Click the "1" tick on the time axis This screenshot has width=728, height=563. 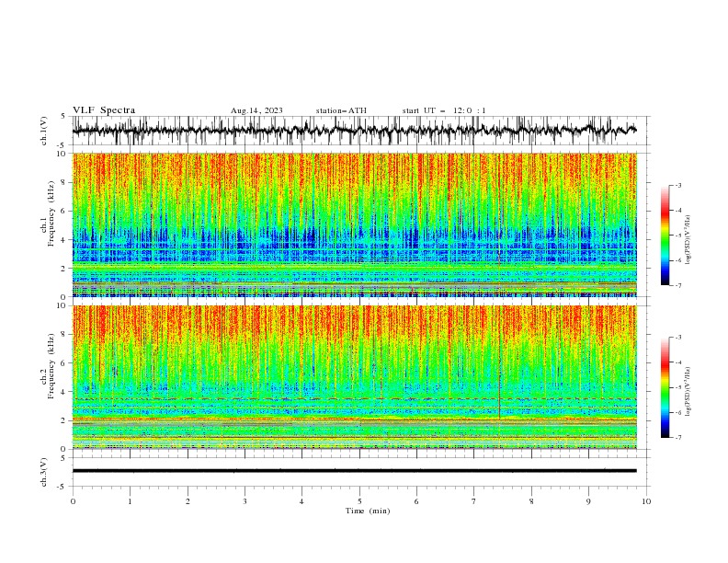[130, 501]
